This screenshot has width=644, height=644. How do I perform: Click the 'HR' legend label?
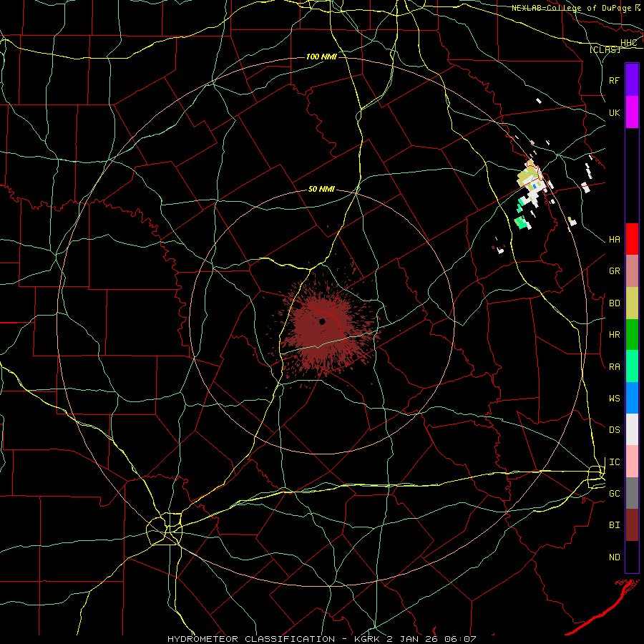tap(614, 335)
